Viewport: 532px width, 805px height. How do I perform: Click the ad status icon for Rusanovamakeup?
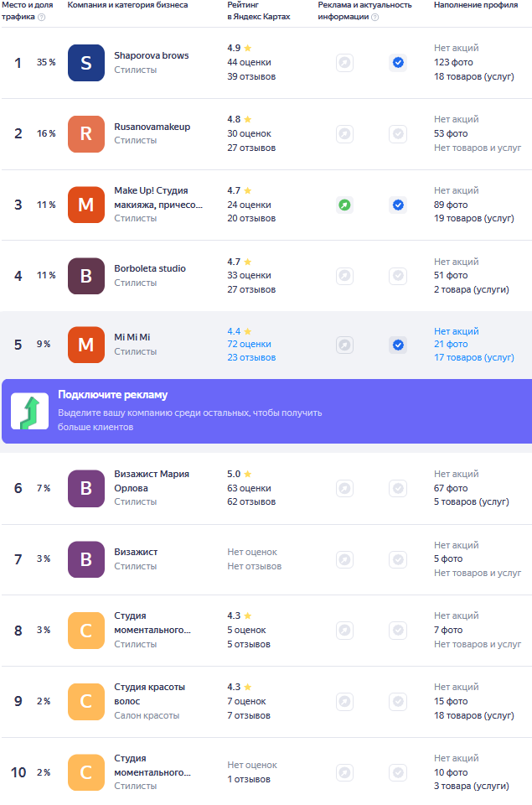344,134
